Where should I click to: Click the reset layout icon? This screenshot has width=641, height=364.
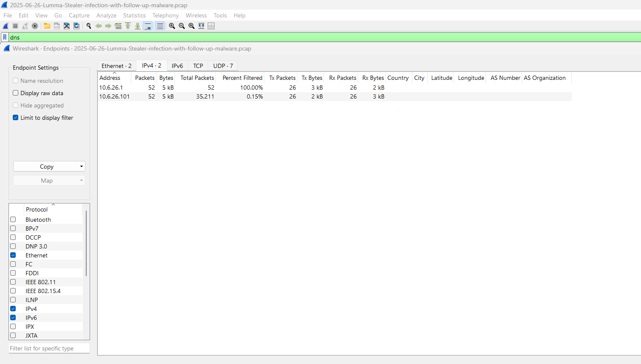click(x=211, y=26)
